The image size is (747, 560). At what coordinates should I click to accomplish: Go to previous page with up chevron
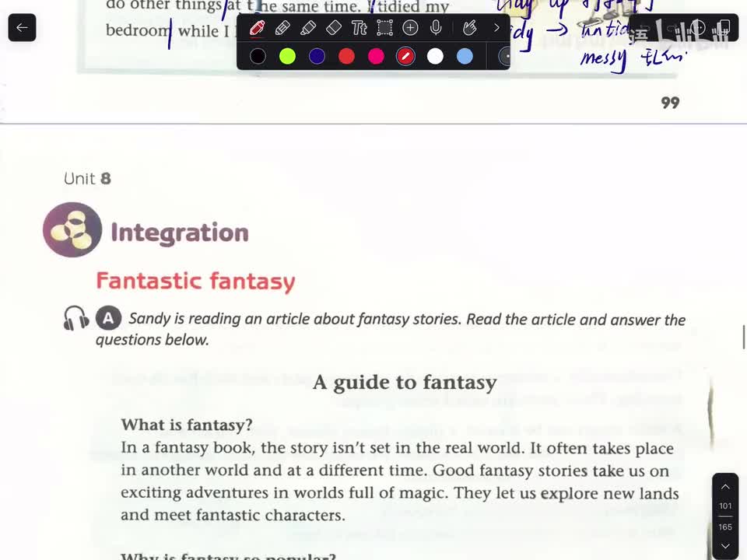725,487
